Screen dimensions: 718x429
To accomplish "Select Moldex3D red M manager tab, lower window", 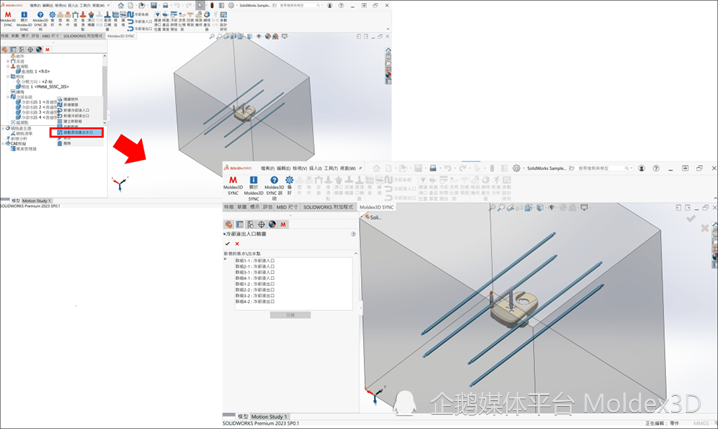I will click(283, 224).
